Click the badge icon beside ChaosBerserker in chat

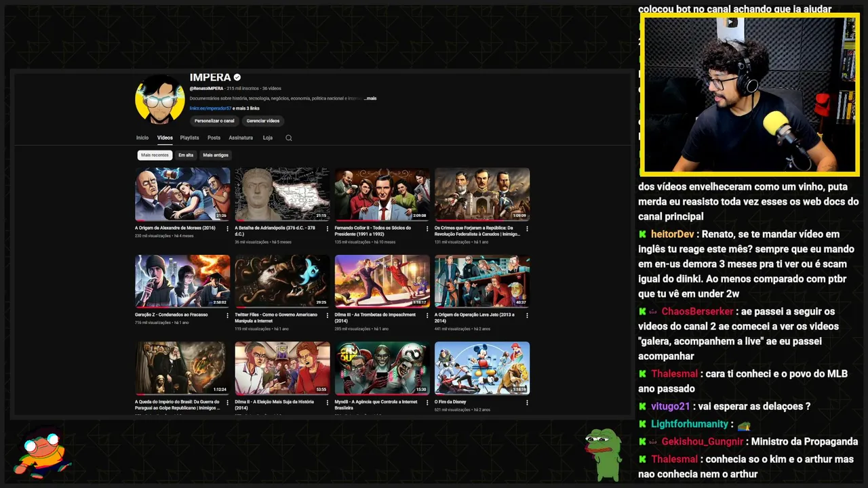653,312
